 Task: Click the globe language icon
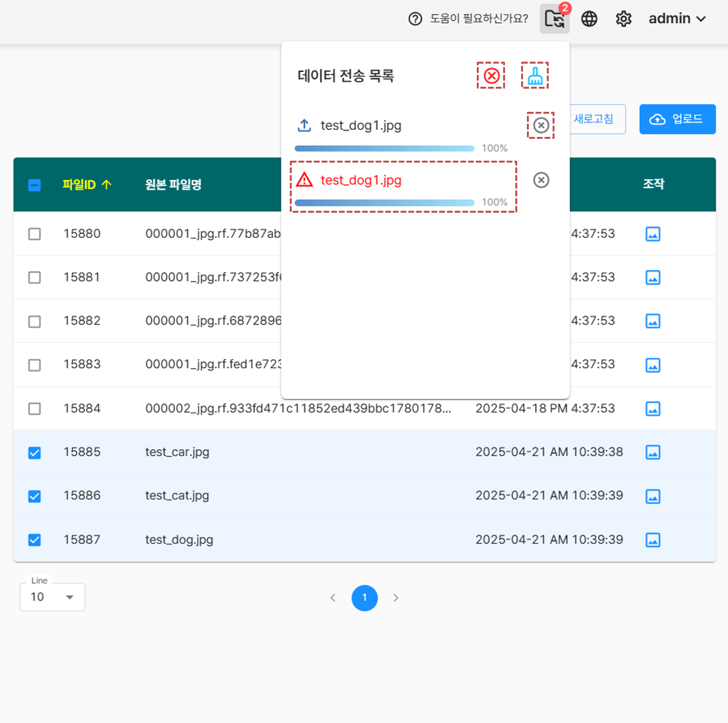pos(589,19)
